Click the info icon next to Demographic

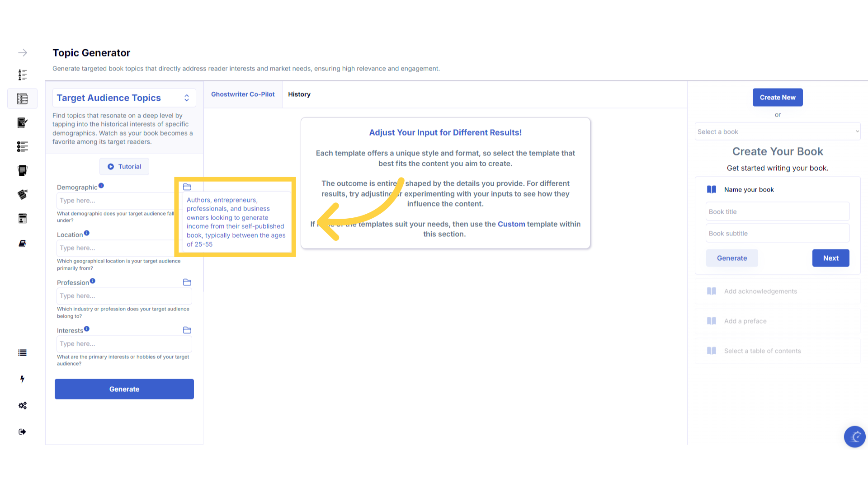click(x=101, y=186)
